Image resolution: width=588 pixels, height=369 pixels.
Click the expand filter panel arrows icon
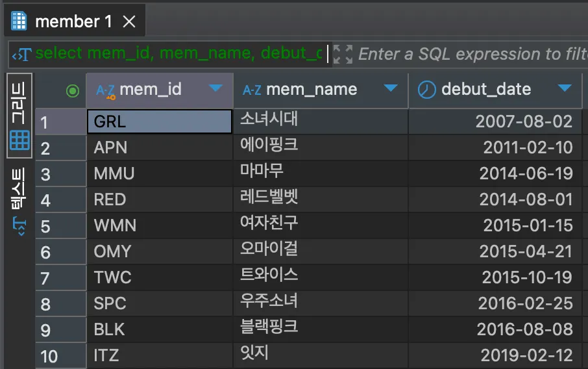(343, 55)
